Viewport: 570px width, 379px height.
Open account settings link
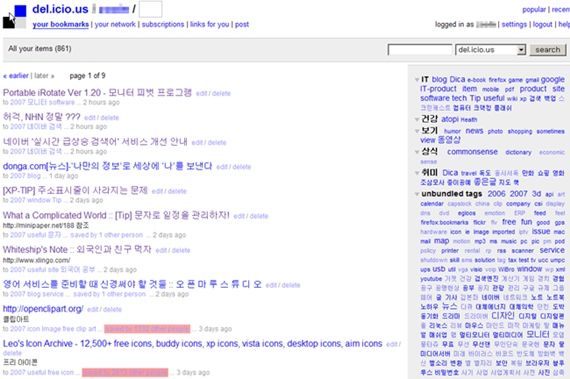tap(514, 24)
